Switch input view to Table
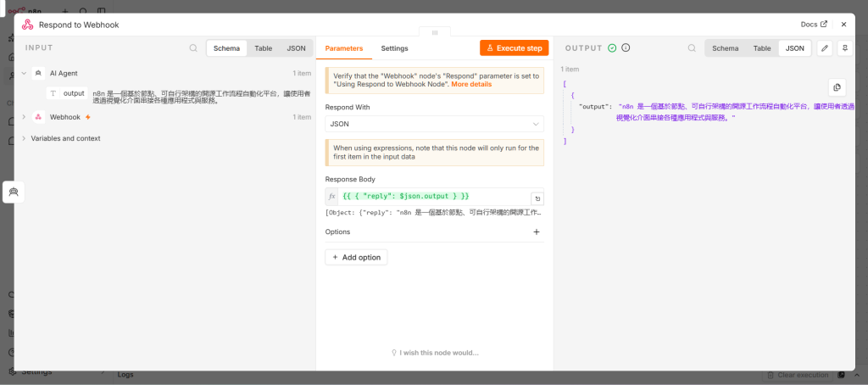Screen dimensions: 868x385 pos(263,48)
